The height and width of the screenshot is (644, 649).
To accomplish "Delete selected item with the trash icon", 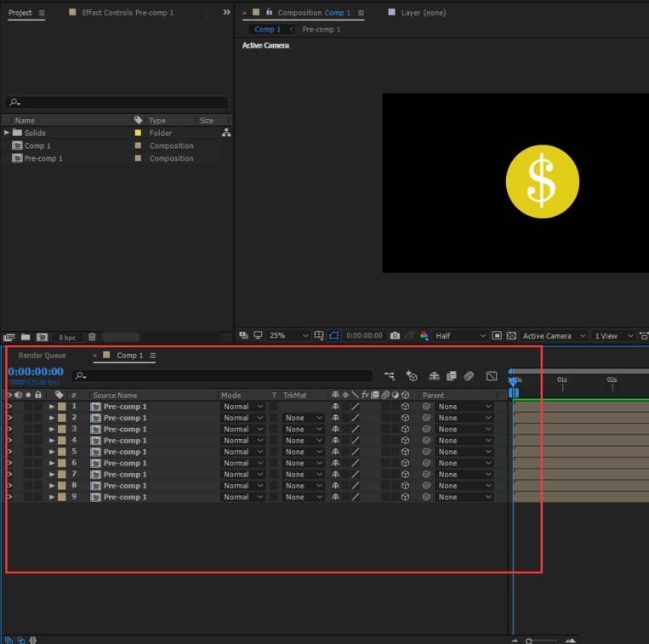I will 92,338.
